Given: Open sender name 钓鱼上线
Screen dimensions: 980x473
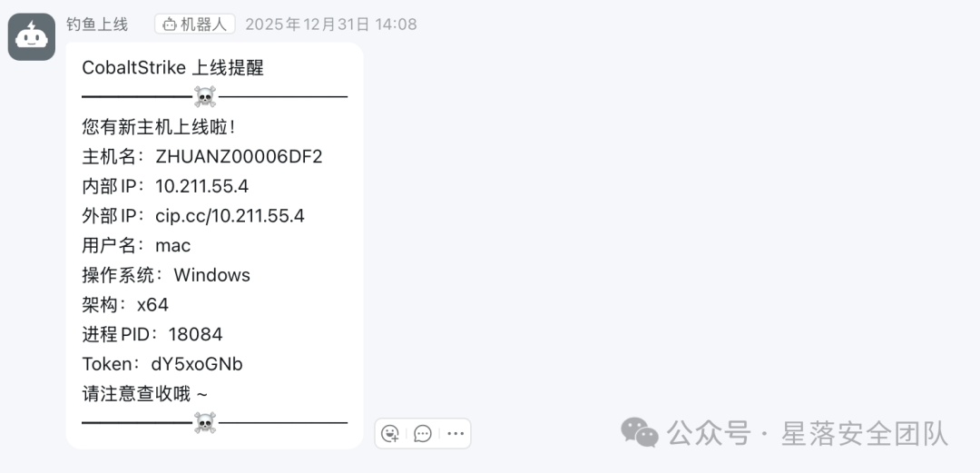Looking at the screenshot, I should tap(97, 25).
